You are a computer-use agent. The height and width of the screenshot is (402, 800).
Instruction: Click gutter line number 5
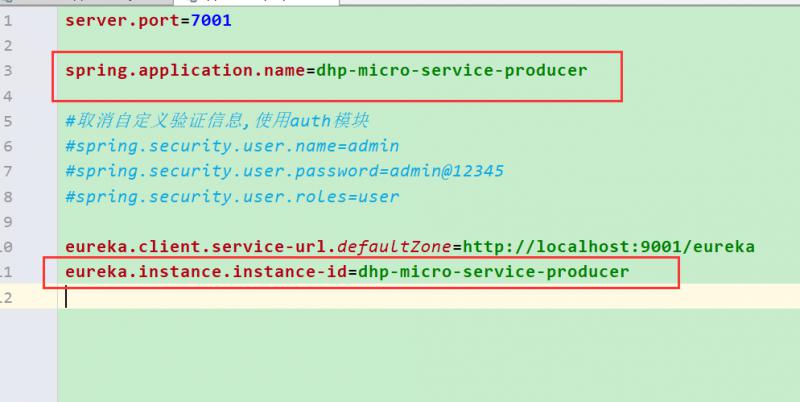7,121
